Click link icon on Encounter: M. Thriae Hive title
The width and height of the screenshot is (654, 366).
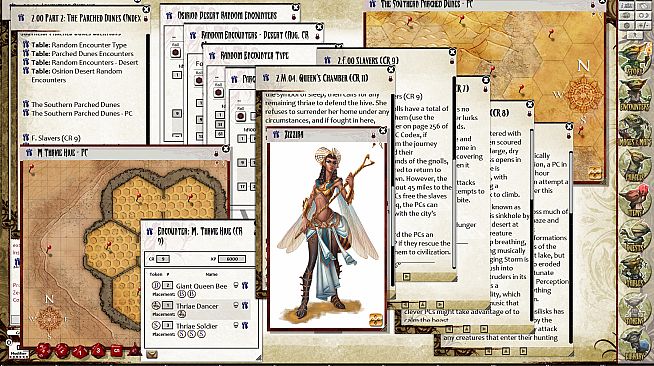tap(150, 232)
